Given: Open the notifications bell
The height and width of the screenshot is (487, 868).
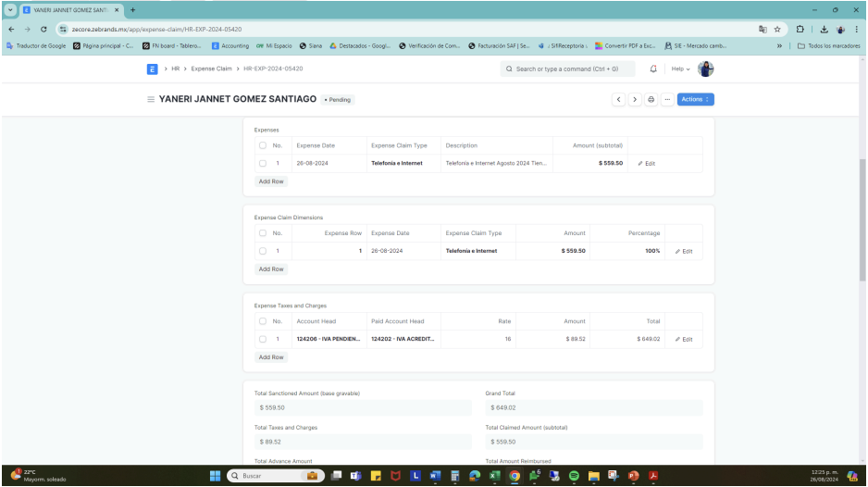Looking at the screenshot, I should (653, 69).
